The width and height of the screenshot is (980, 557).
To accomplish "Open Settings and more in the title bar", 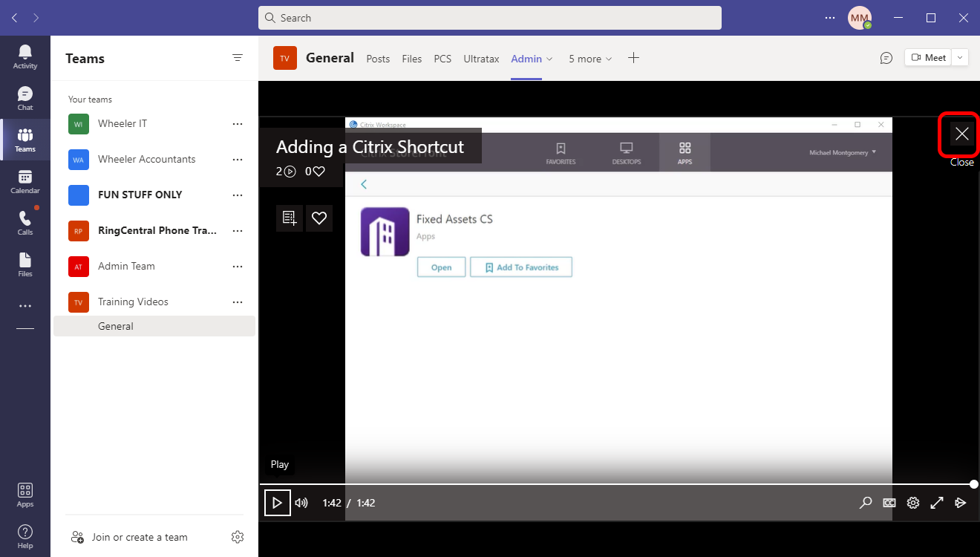I will (x=830, y=17).
